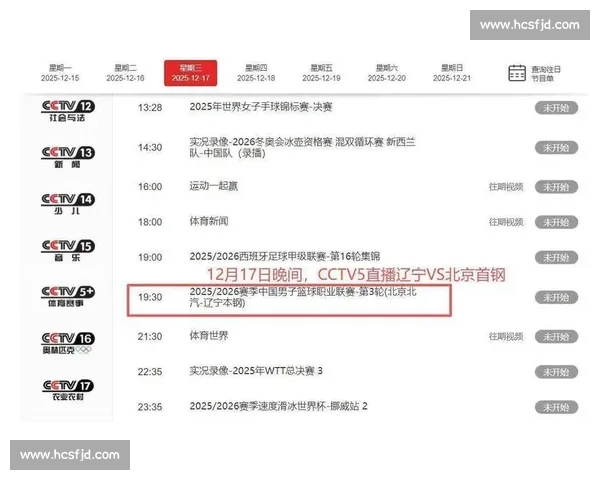The image size is (600, 480).
Task: Click the 14:30 time entry
Action: point(150,147)
